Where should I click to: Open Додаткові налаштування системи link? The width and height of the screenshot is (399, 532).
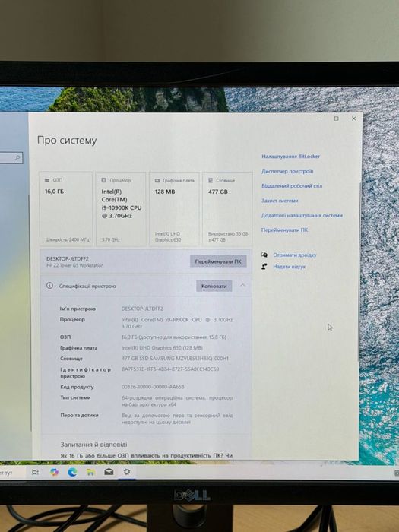[302, 215]
